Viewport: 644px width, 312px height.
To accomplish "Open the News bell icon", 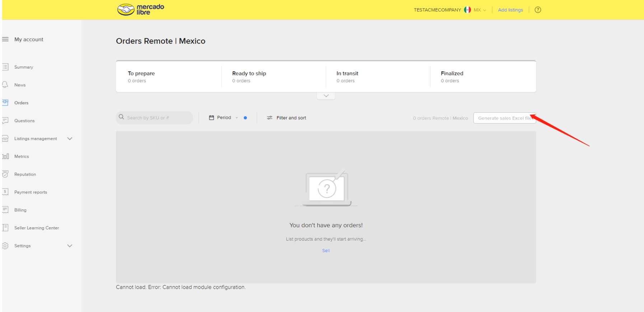I will click(x=5, y=85).
